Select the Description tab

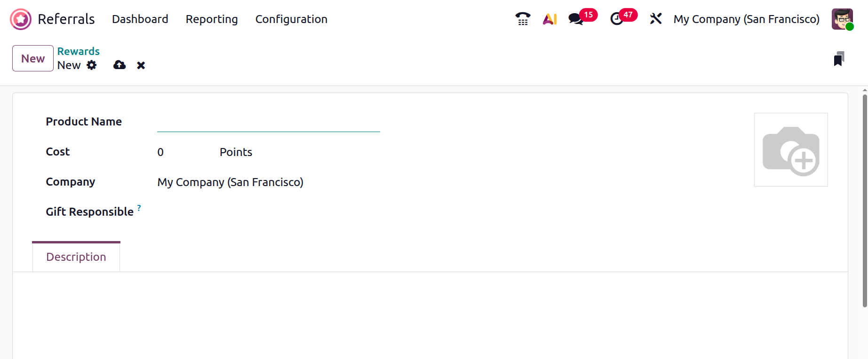click(76, 257)
